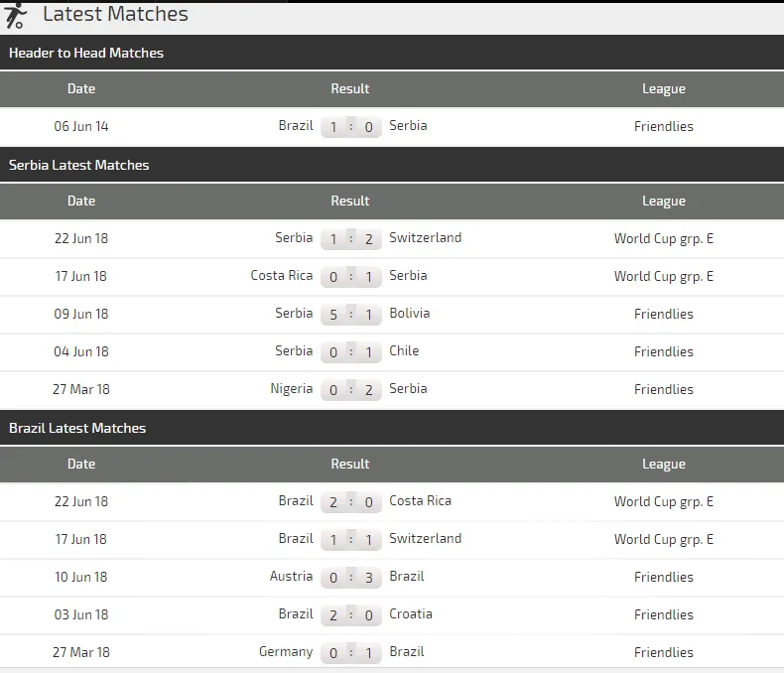Image resolution: width=784 pixels, height=673 pixels.
Task: Click the Serbia 5:1 Bolivia score
Action: click(x=351, y=315)
